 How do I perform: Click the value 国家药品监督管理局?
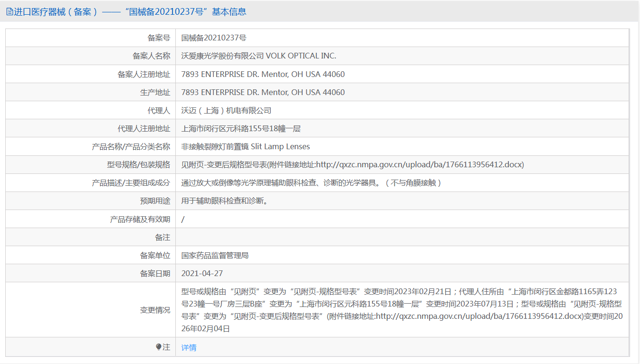coord(215,255)
